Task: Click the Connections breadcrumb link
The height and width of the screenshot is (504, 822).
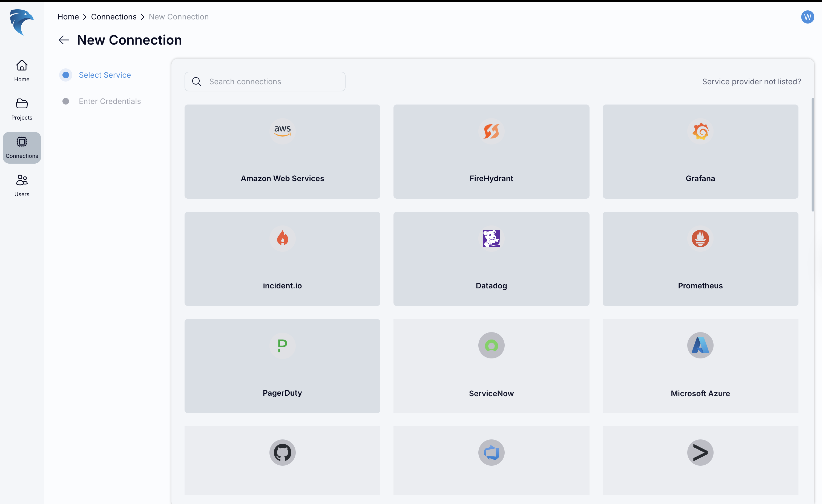Action: 114,17
